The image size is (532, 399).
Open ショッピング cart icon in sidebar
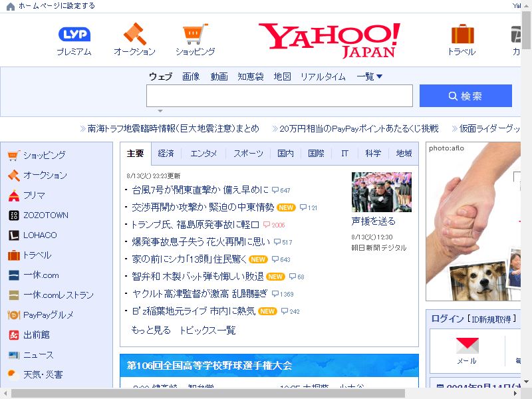click(x=13, y=156)
